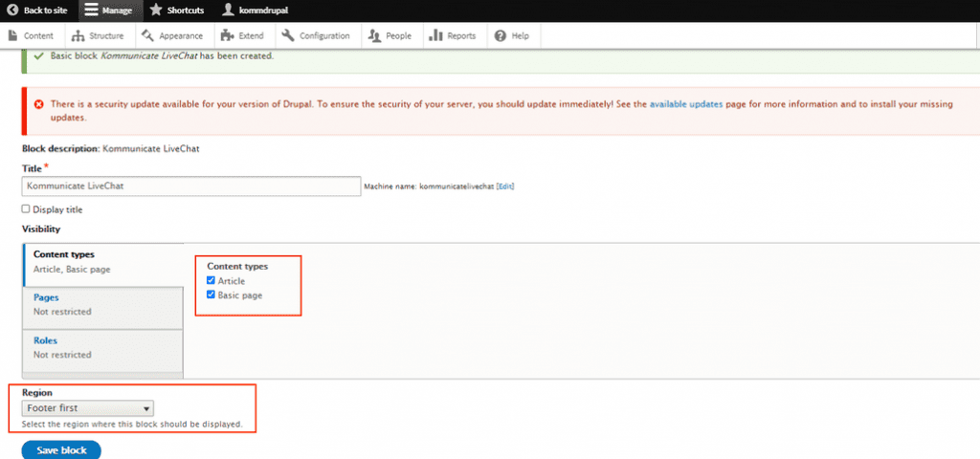Screen dimensions: 980x459
Task: Enable the Display title checkbox
Action: coord(26,209)
